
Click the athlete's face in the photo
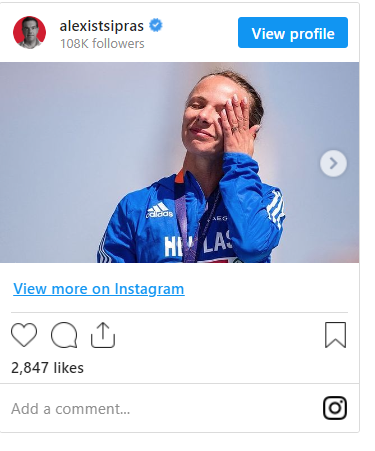click(205, 115)
